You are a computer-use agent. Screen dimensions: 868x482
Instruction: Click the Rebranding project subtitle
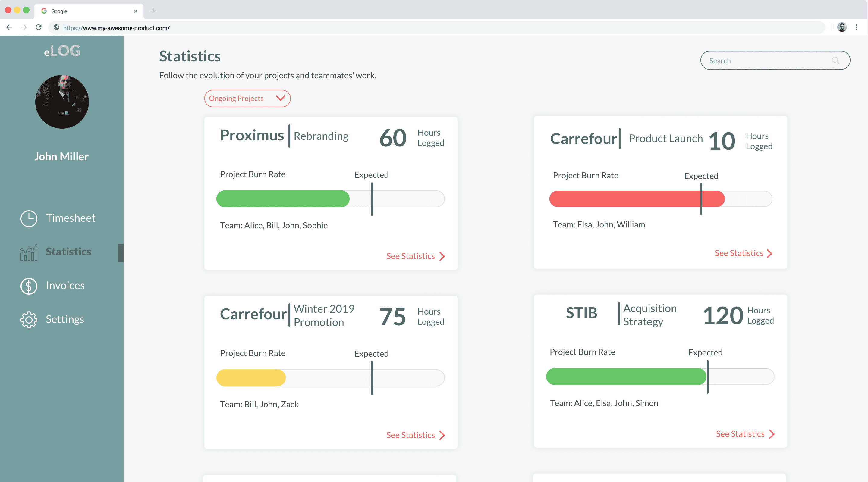pyautogui.click(x=321, y=136)
